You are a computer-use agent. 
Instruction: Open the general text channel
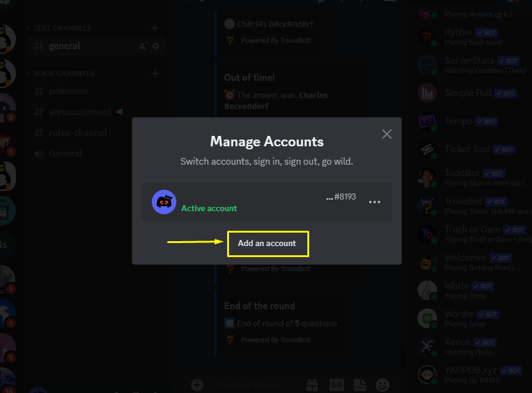(x=97, y=46)
